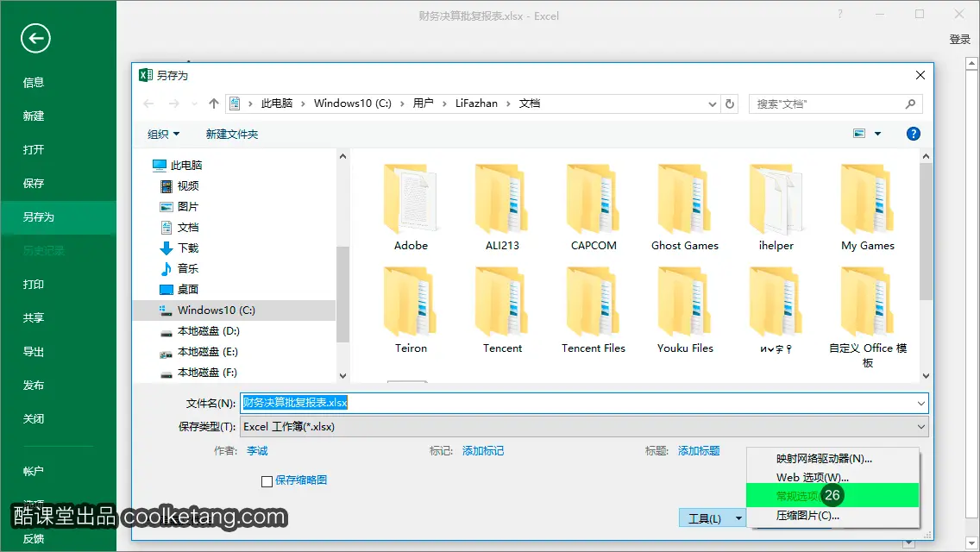Click 登录 in Excel window

(x=959, y=40)
